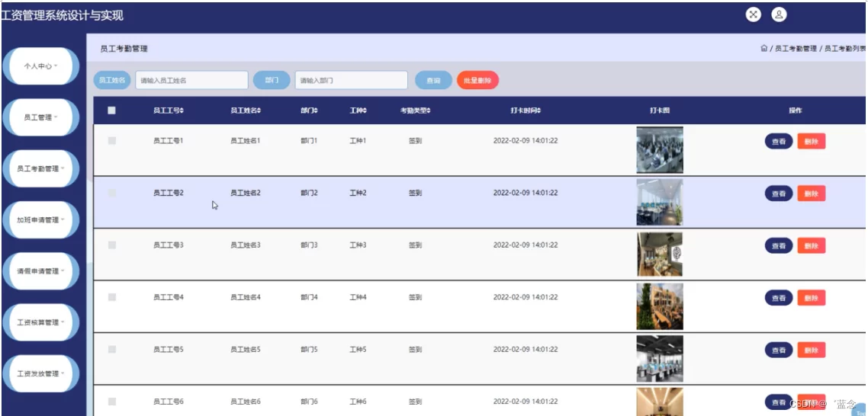Viewport: 868px width, 416px height.
Task: Check the checkbox for 员工工号1 row
Action: pyautogui.click(x=112, y=141)
